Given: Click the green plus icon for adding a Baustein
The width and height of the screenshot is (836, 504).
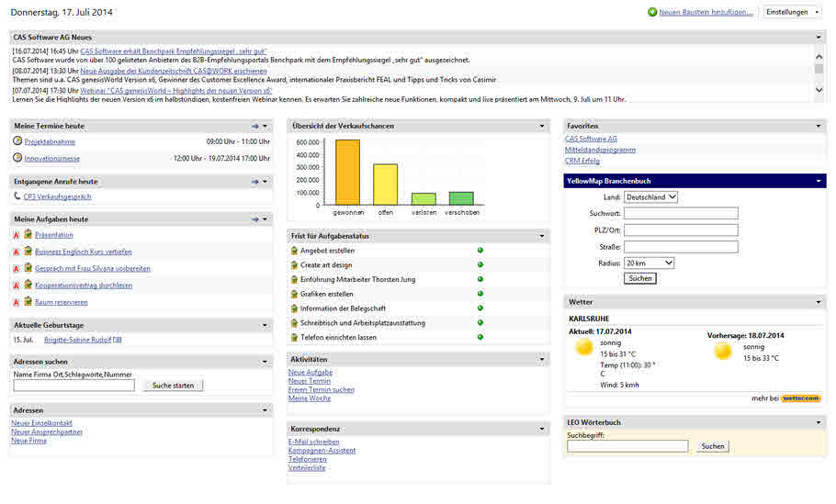Looking at the screenshot, I should click(652, 12).
